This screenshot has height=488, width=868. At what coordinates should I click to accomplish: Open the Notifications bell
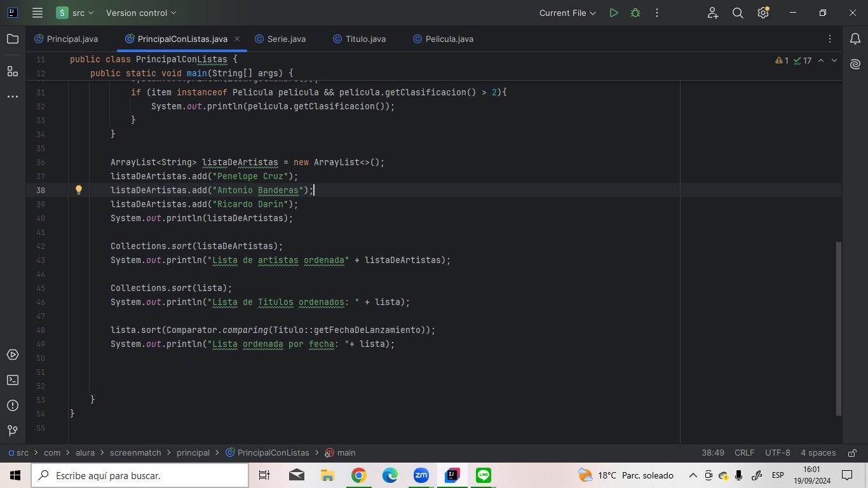coord(855,39)
